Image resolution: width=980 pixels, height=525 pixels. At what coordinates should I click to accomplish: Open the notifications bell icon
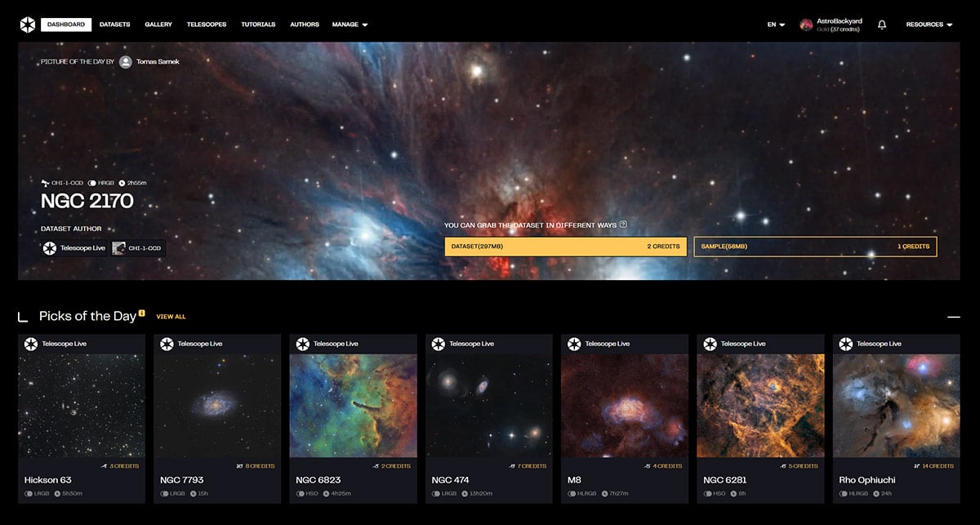pos(882,24)
